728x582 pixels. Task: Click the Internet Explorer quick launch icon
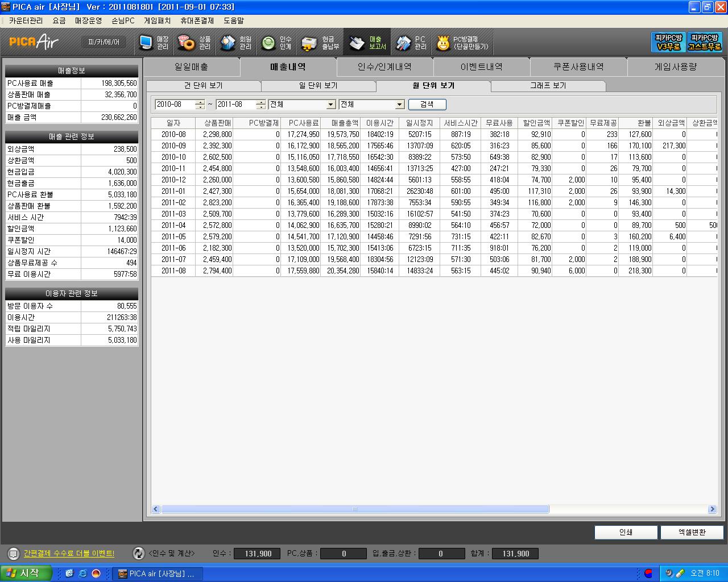click(x=82, y=573)
